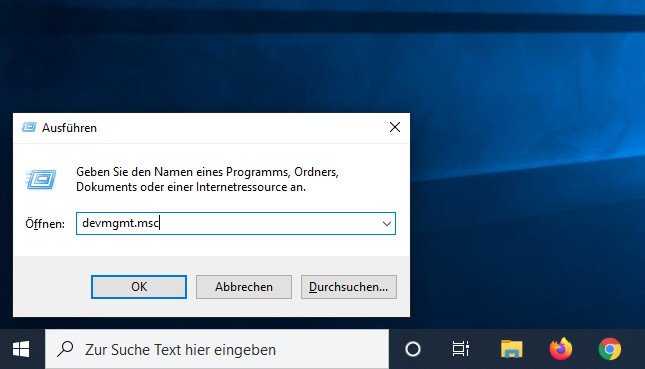Open Task View from the taskbar

click(x=461, y=349)
